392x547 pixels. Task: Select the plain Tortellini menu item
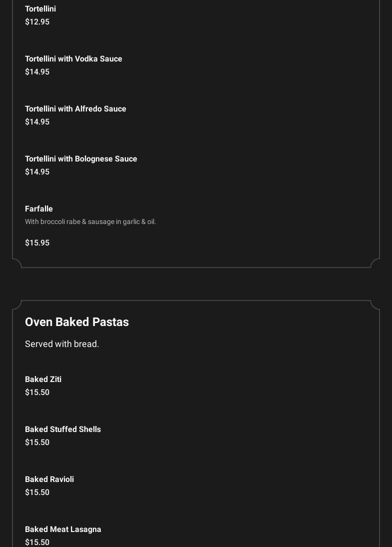[40, 9]
